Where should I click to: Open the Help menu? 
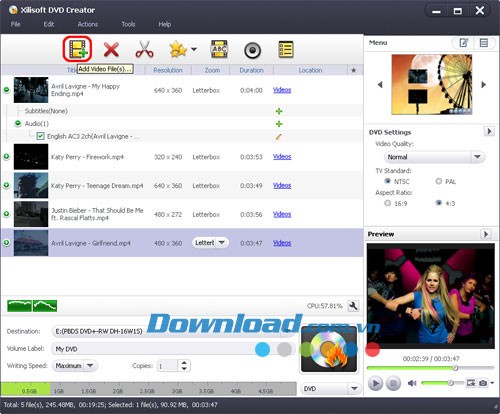coord(165,24)
